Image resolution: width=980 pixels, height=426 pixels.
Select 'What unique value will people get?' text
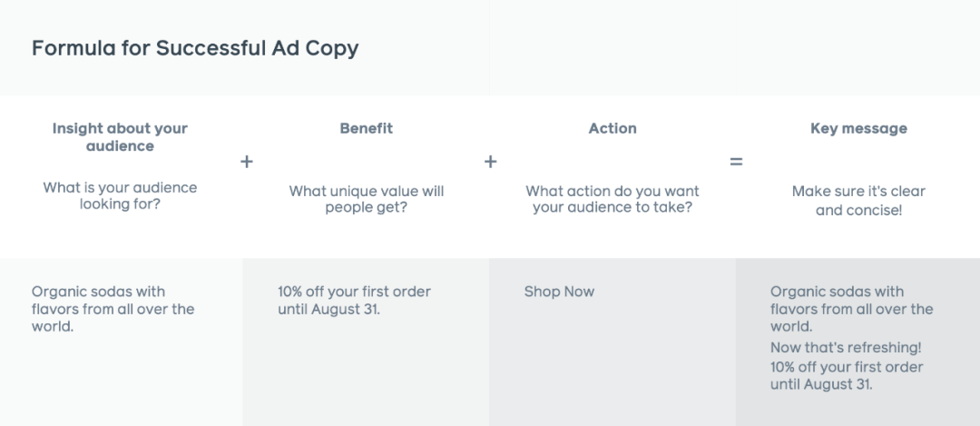point(367,200)
